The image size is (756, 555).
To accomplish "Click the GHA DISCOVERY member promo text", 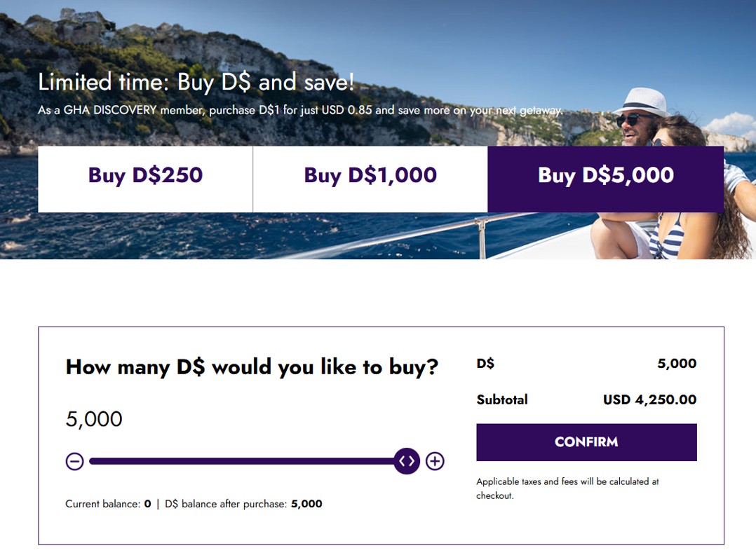I will (x=299, y=111).
